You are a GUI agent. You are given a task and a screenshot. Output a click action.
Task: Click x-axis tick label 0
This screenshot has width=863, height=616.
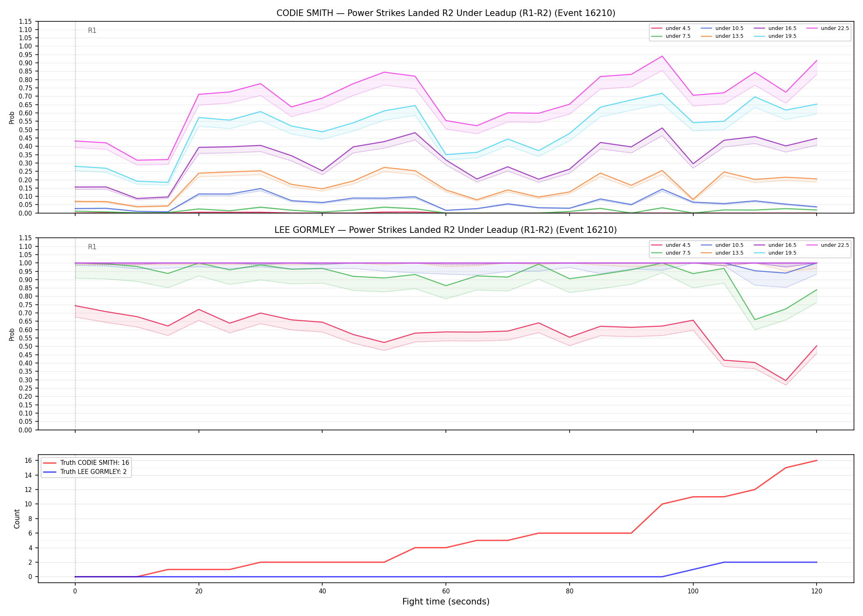click(x=75, y=591)
